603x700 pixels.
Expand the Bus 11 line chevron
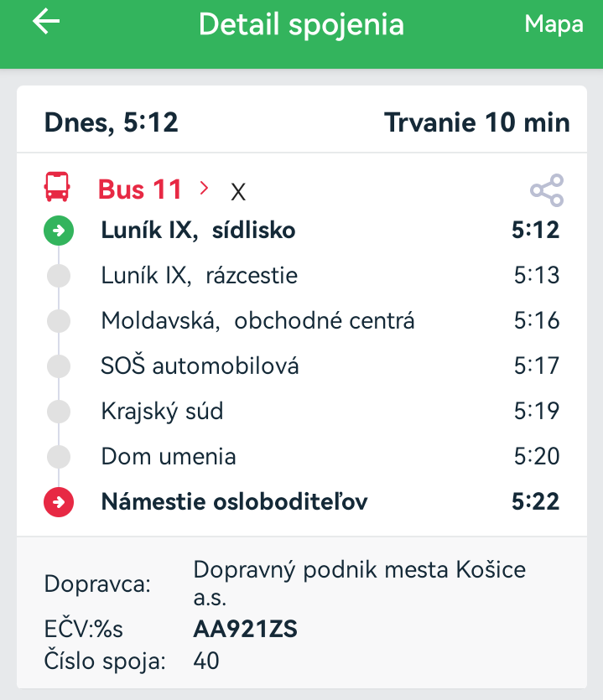point(204,189)
